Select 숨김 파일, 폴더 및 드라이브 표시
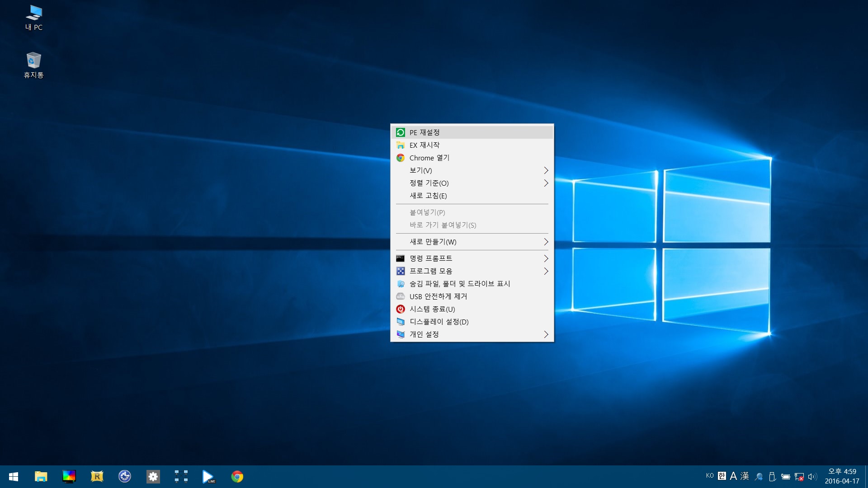The width and height of the screenshot is (868, 488). pos(459,283)
